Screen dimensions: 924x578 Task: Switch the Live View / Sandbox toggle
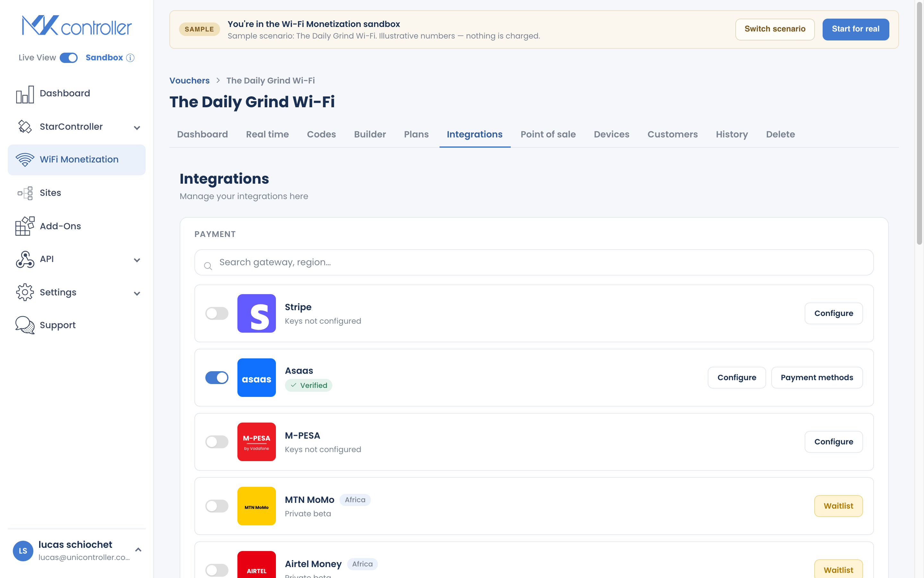click(69, 58)
